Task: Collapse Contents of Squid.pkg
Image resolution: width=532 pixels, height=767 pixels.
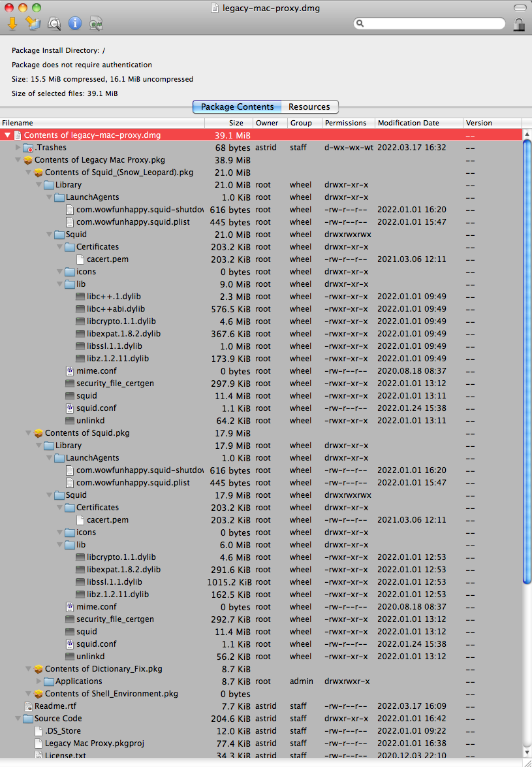Action: [28, 433]
